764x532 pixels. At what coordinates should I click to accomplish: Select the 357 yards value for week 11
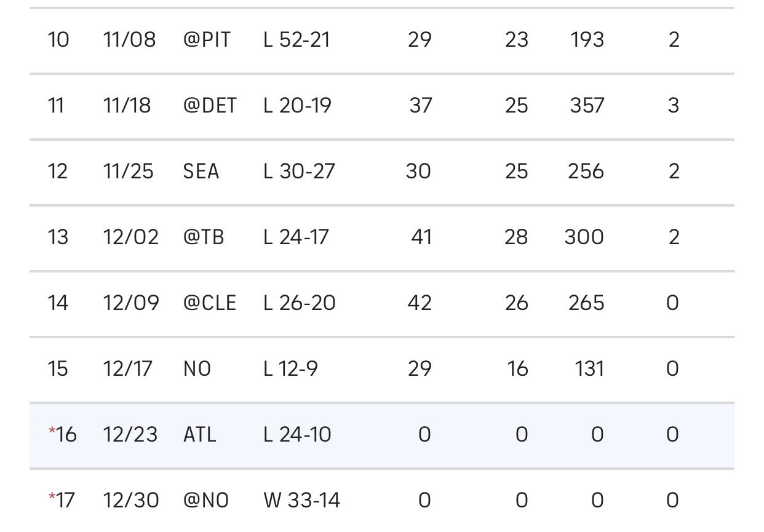click(586, 106)
